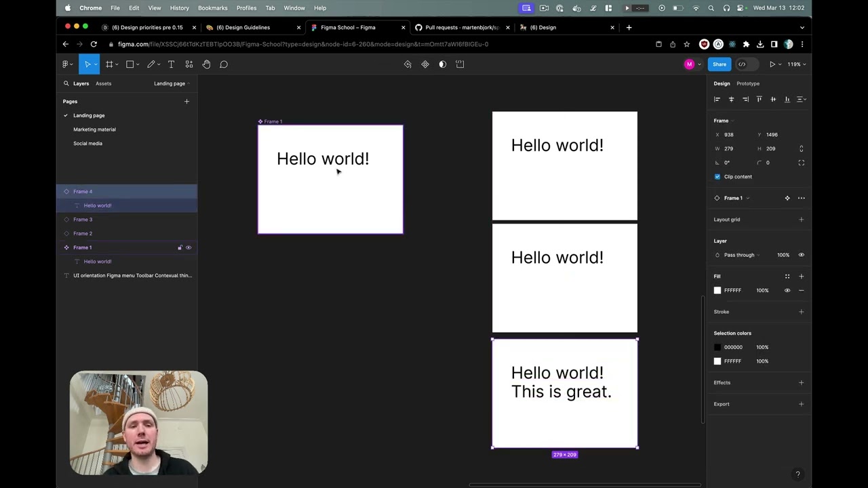Open the Figma main menu icon
868x488 pixels.
[65, 64]
